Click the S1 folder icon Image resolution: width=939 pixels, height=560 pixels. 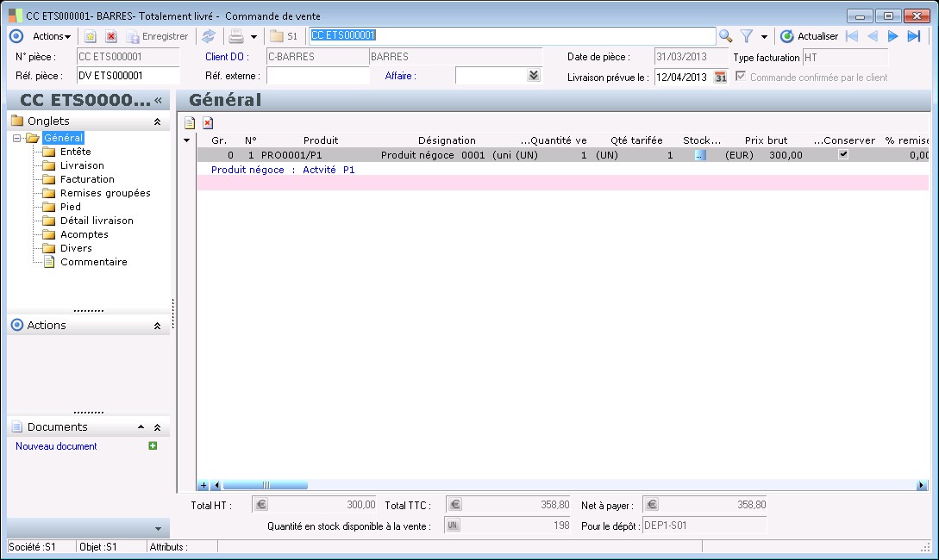[x=284, y=36]
